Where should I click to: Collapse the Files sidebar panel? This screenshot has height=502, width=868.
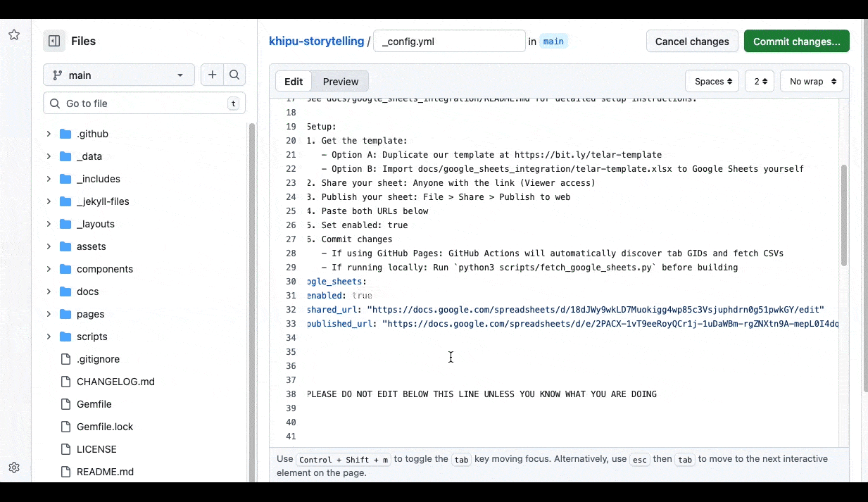tap(54, 41)
